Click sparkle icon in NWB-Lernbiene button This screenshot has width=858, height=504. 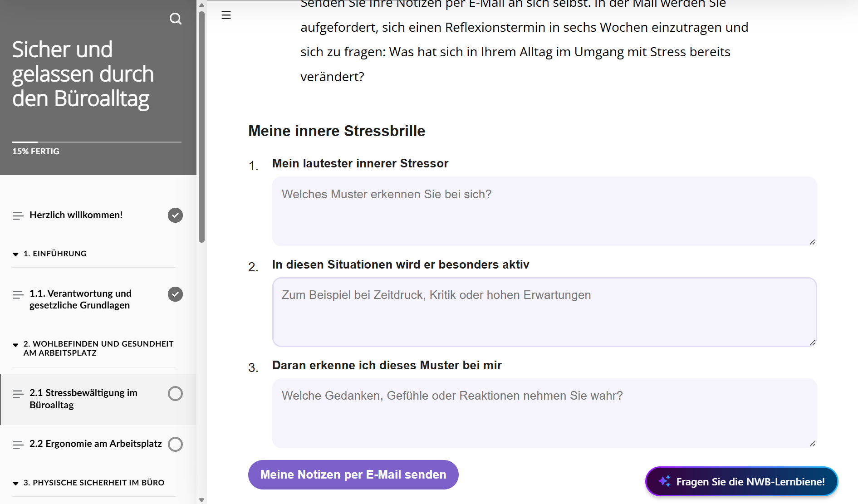pyautogui.click(x=665, y=481)
